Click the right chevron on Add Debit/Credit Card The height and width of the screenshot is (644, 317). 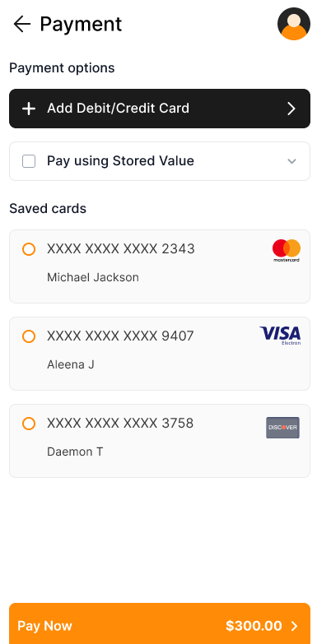pos(291,109)
